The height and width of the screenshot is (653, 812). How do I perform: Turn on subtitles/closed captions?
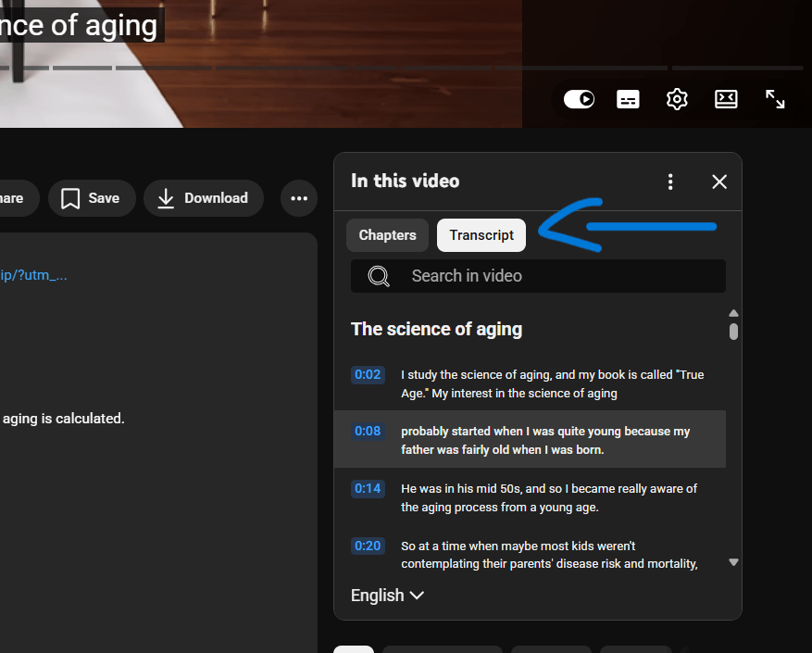(x=628, y=99)
